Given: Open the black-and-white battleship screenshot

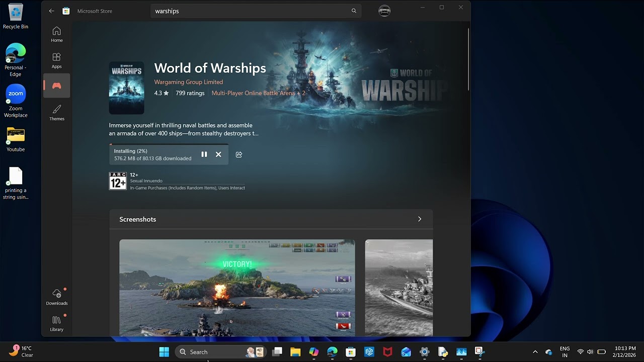Looking at the screenshot, I should 398,288.
